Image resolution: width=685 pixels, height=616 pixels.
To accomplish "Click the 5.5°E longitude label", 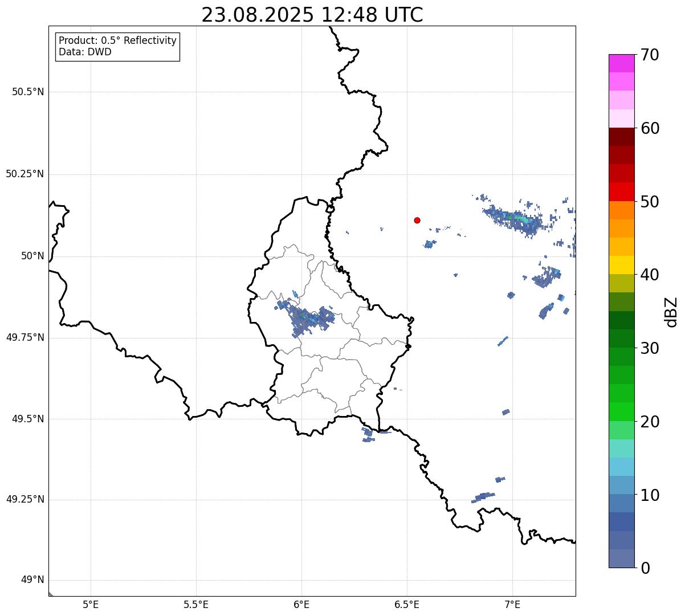I will (196, 605).
